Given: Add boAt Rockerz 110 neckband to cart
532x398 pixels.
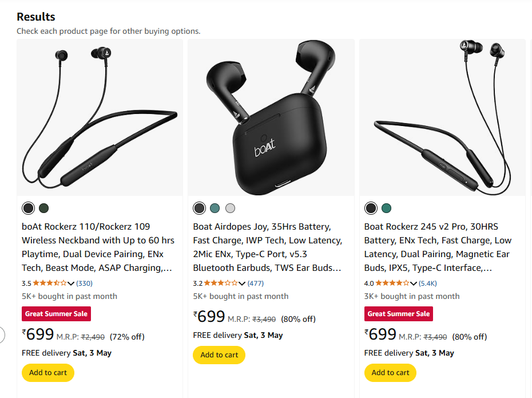Looking at the screenshot, I should [48, 373].
